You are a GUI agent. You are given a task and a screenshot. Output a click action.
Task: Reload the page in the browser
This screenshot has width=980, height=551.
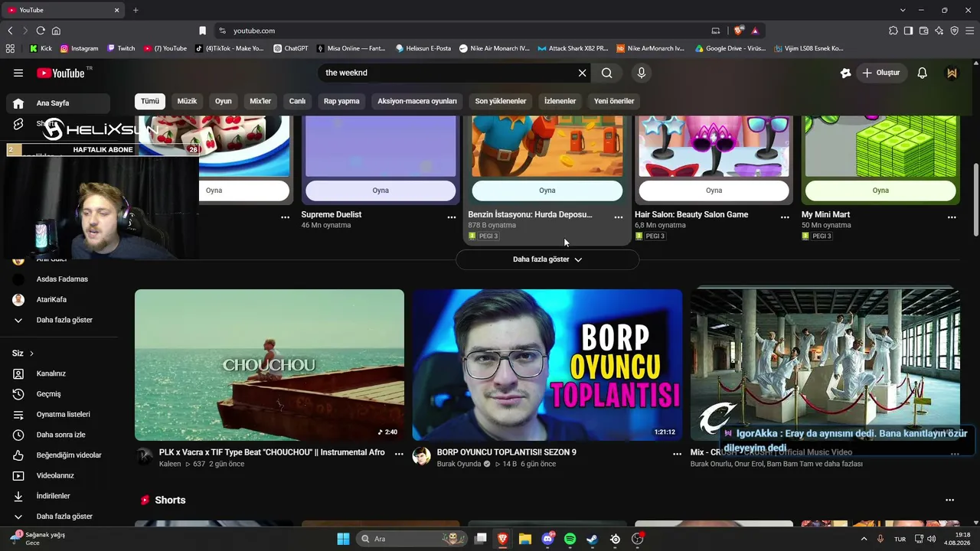41,31
